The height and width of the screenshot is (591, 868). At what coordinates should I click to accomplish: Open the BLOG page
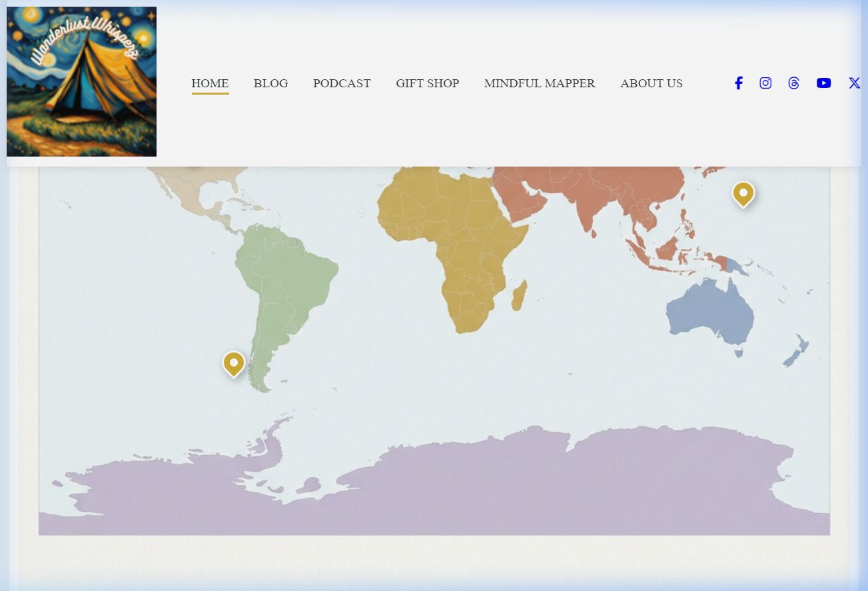tap(270, 83)
